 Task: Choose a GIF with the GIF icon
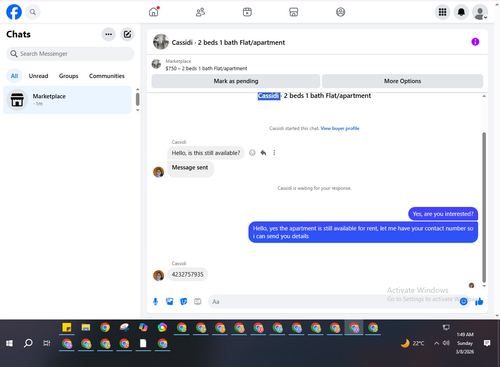click(x=198, y=302)
